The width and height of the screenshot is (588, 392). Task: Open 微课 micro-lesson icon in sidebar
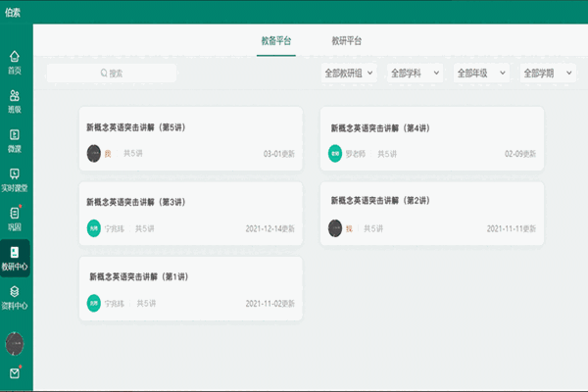[x=15, y=134]
